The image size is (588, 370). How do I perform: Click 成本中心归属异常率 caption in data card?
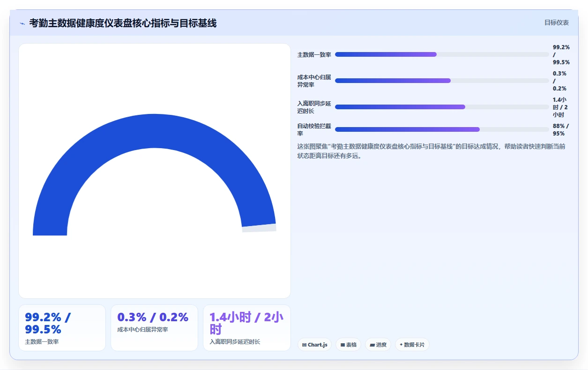(x=142, y=330)
